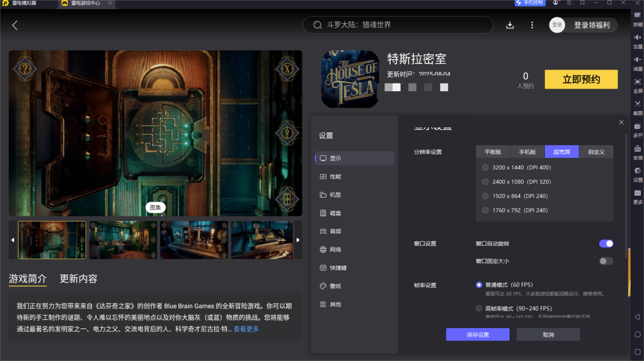644x361 pixels.
Task: Click the search field 斗罗大陆：猎魂世界
Action: pyautogui.click(x=398, y=25)
